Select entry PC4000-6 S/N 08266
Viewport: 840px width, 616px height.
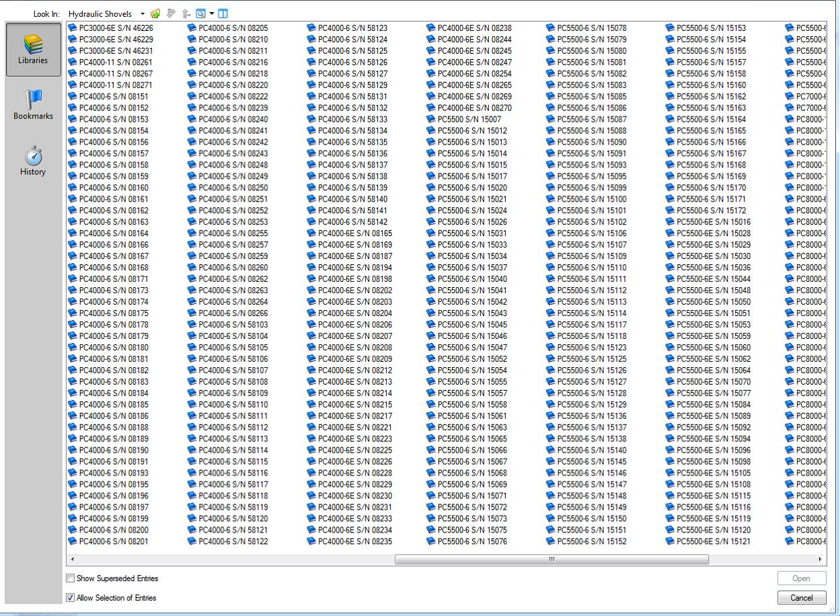tap(228, 313)
